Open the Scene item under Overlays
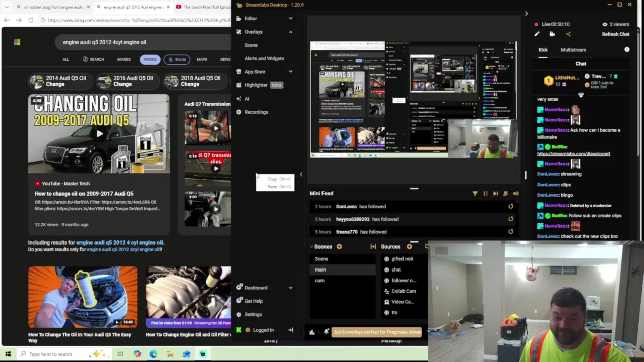The height and width of the screenshot is (362, 644). pyautogui.click(x=251, y=45)
